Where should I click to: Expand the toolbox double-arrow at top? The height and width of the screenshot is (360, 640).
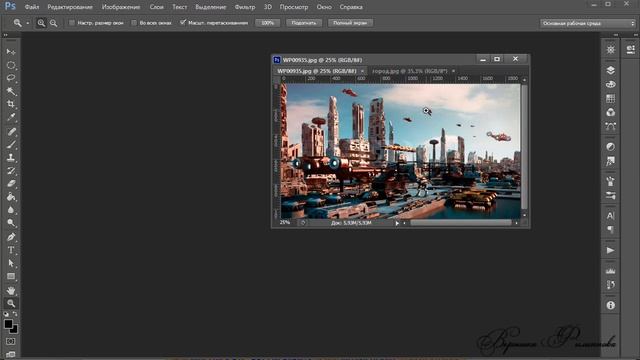pos(6,36)
